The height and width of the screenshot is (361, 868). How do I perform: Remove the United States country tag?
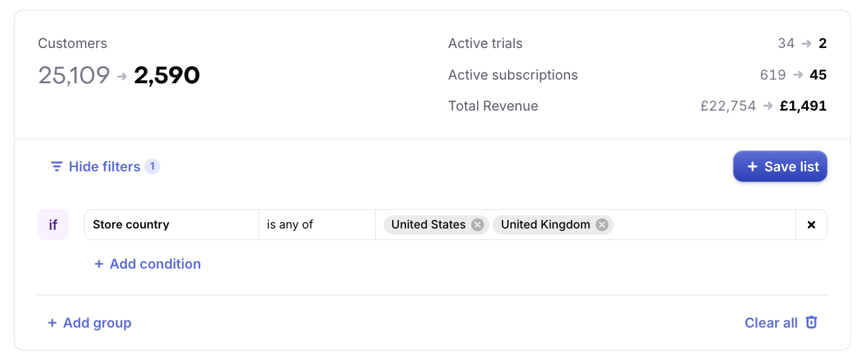(478, 225)
